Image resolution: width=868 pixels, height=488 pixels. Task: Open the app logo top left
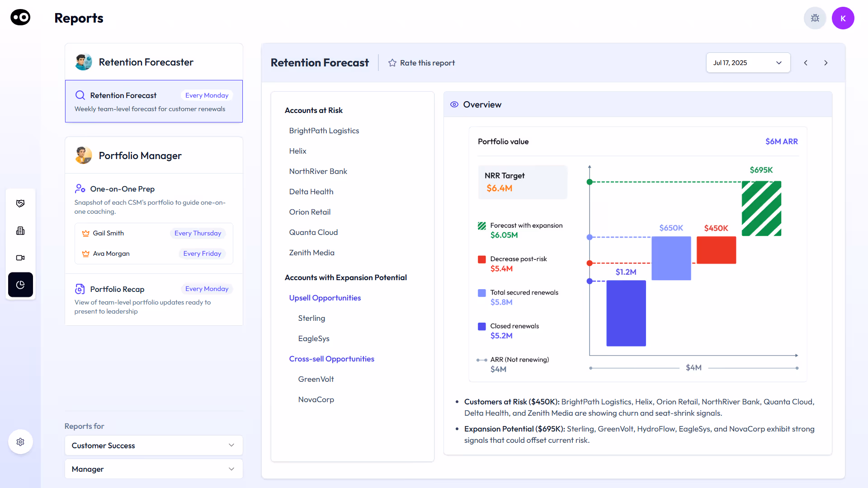click(19, 17)
